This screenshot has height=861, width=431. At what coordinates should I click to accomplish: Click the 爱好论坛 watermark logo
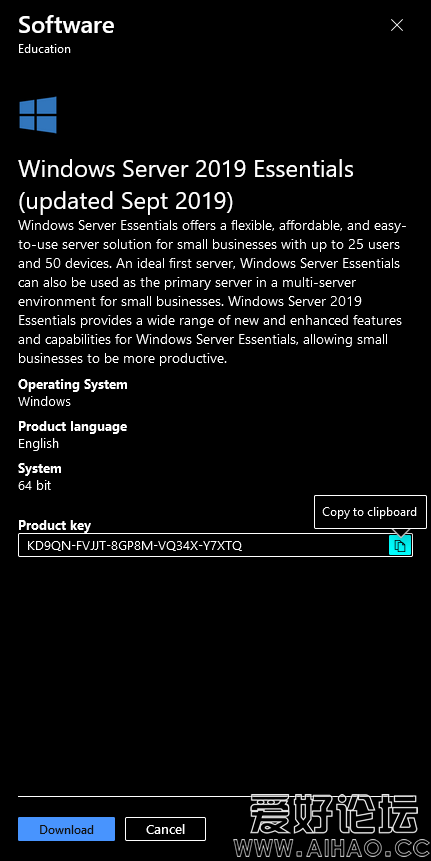click(334, 813)
